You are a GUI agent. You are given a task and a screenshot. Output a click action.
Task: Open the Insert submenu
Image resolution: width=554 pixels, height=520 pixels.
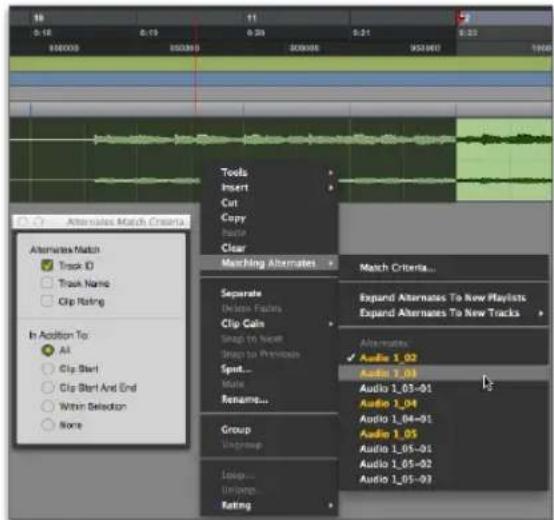click(269, 188)
